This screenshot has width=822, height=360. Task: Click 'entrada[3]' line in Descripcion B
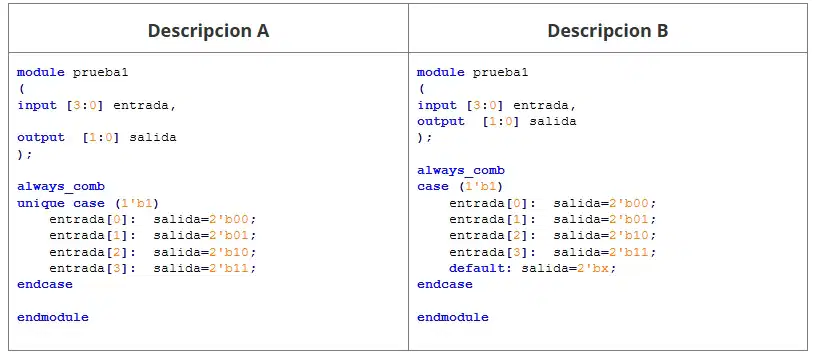553,252
